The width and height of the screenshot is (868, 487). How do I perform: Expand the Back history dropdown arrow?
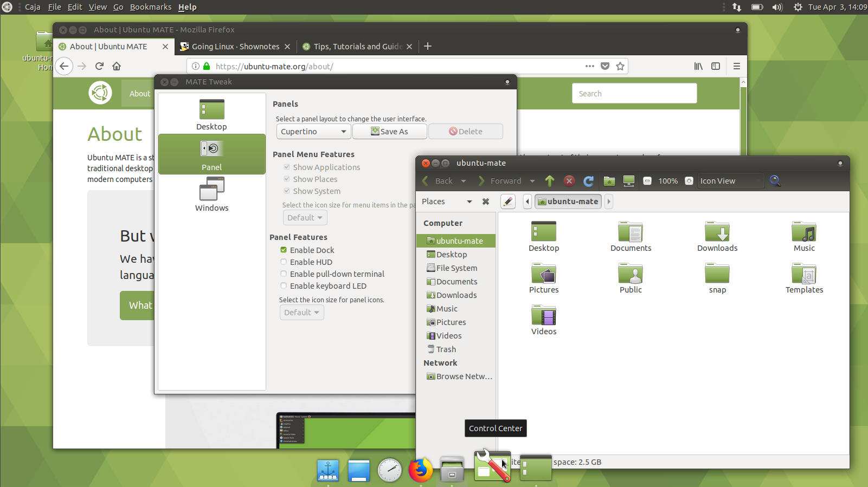[x=464, y=181]
